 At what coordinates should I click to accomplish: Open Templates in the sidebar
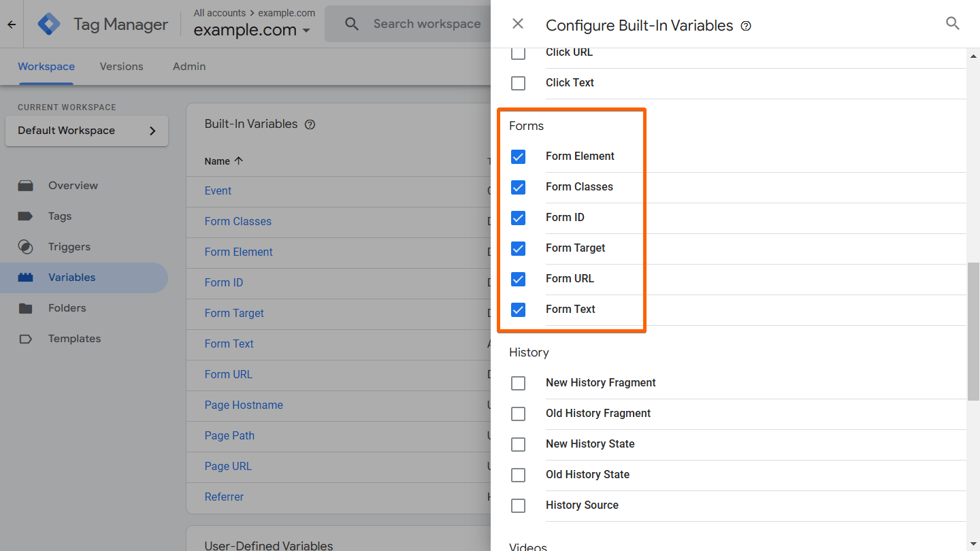tap(74, 339)
